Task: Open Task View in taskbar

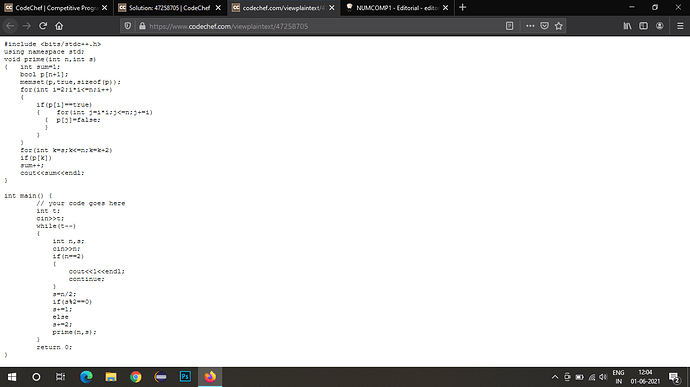Action: coord(60,377)
